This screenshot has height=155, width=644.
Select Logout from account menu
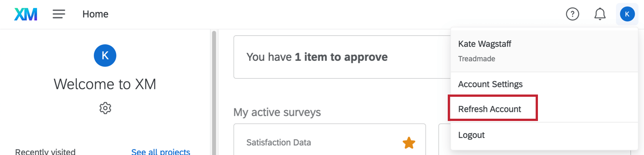pos(471,135)
